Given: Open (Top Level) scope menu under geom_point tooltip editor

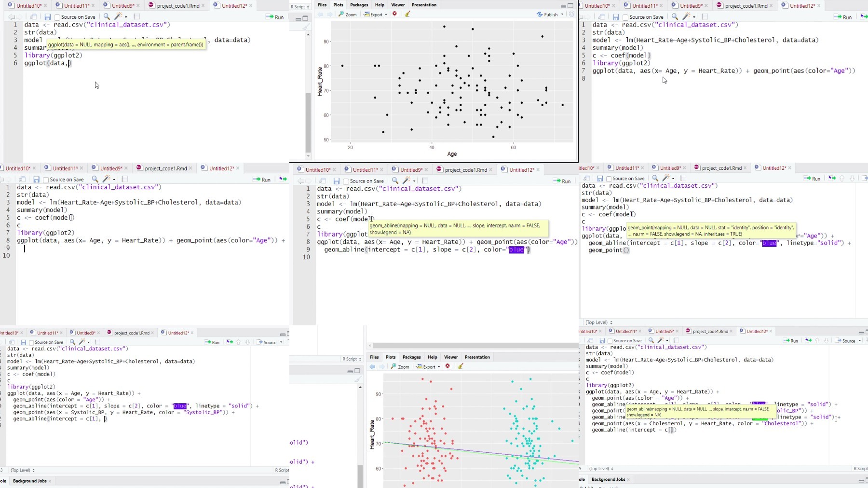Looking at the screenshot, I should pyautogui.click(x=599, y=322).
